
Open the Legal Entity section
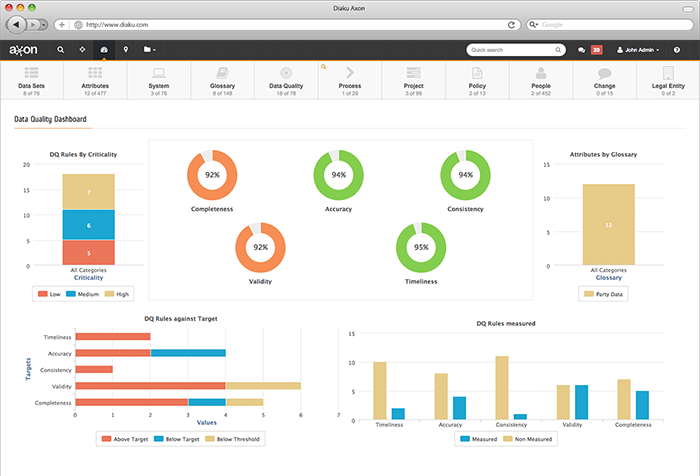(668, 80)
